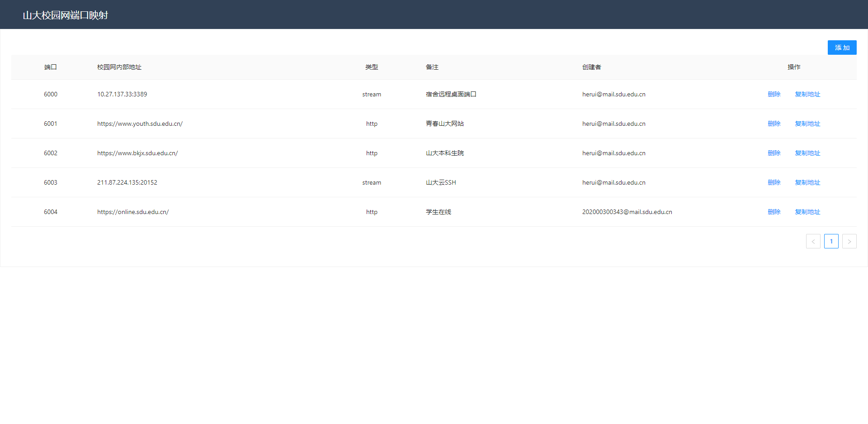Screen dimensions: 868x424
Task: Copy address for port 6003 row
Action: 807,182
